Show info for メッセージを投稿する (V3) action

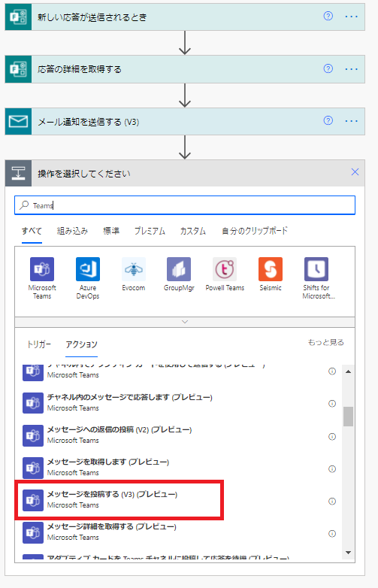(x=332, y=501)
